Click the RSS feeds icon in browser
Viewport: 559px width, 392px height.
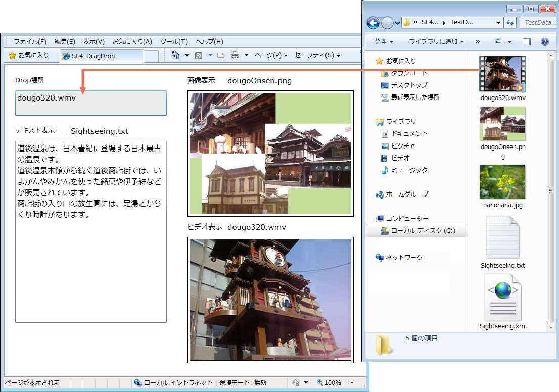pyautogui.click(x=199, y=55)
